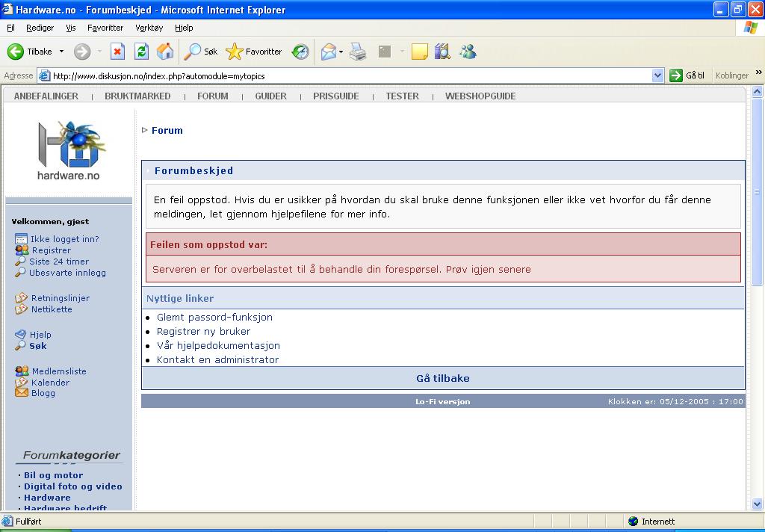Open the Bil og motor category
This screenshot has height=532, width=765.
[53, 475]
